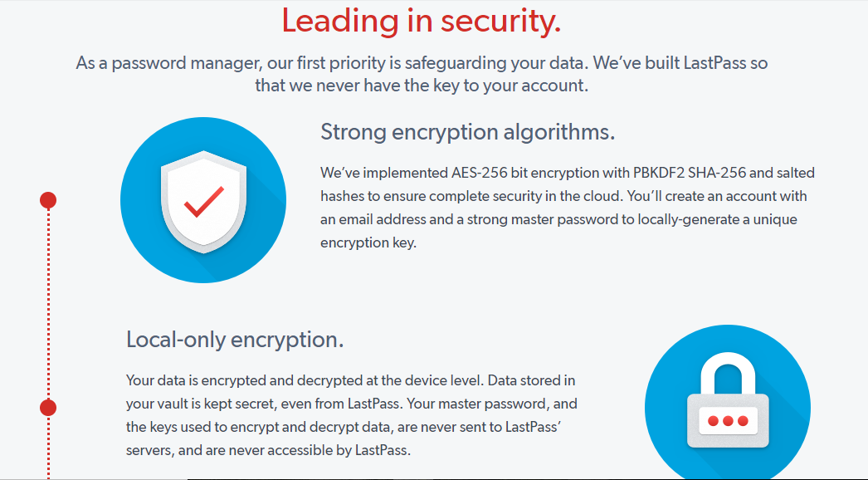Click the three red dots on padlock
This screenshot has width=868, height=480.
[x=728, y=421]
